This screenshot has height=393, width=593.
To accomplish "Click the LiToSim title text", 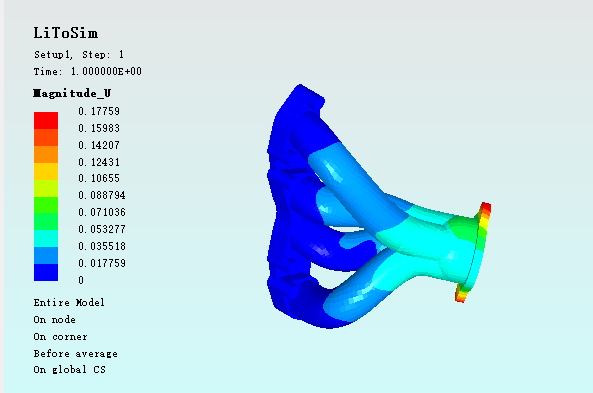I will click(x=65, y=33).
